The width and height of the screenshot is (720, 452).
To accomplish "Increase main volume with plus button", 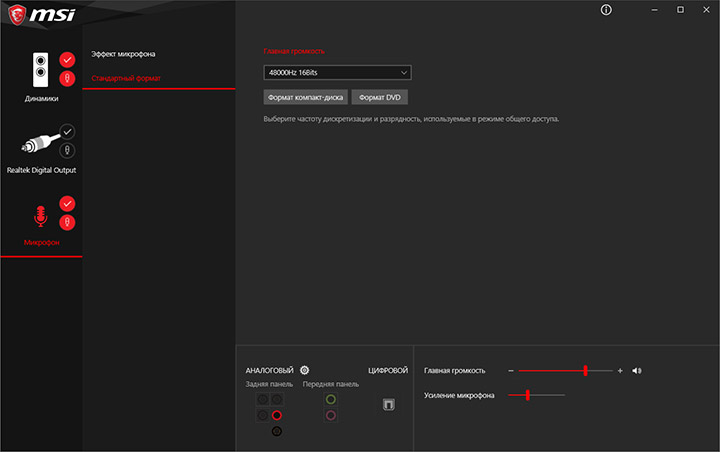I will click(x=620, y=371).
